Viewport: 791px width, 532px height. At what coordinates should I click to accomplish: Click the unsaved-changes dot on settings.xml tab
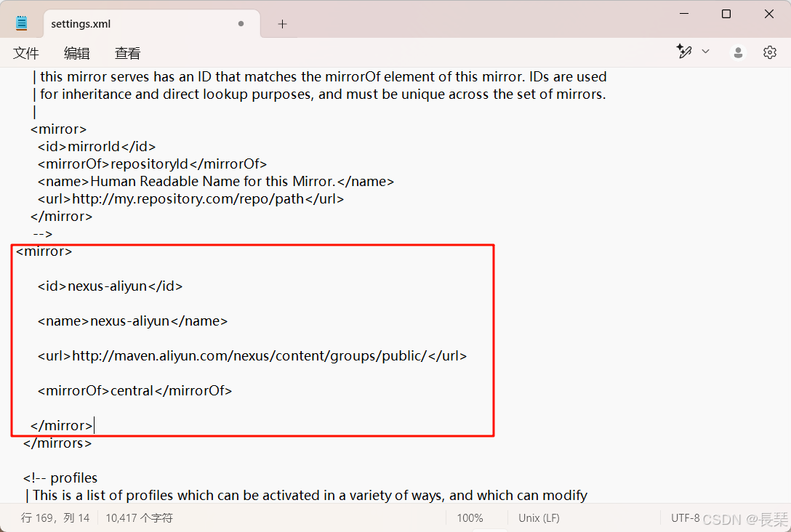pyautogui.click(x=241, y=23)
